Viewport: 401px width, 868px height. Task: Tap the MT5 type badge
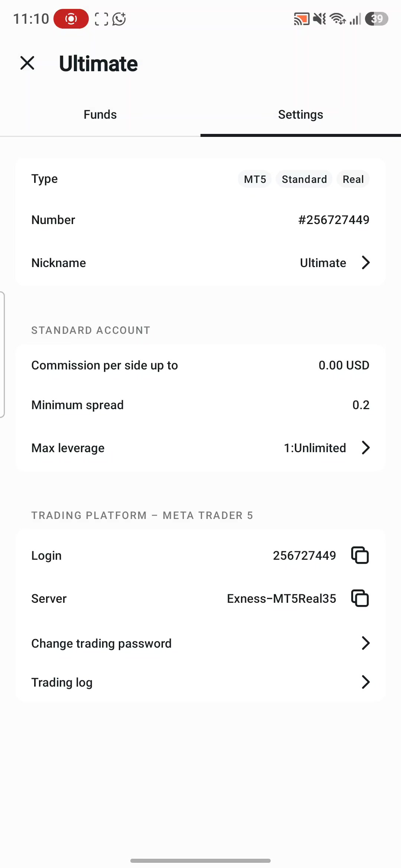tap(255, 179)
